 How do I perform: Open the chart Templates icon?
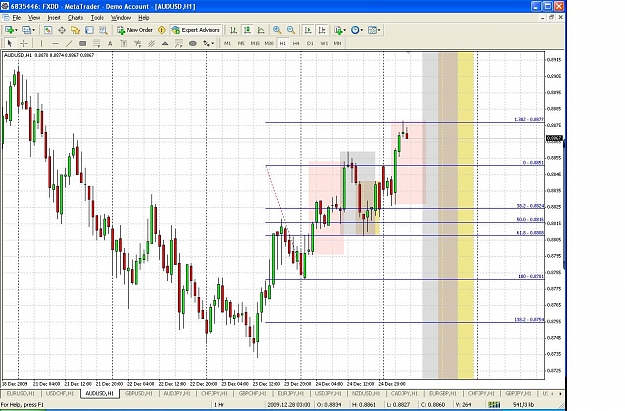(x=372, y=30)
